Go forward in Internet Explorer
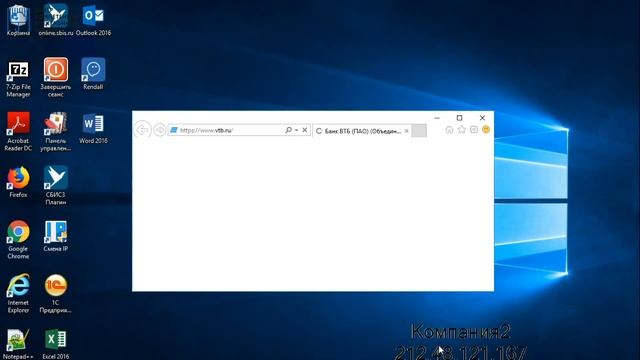The image size is (640, 360). point(160,130)
